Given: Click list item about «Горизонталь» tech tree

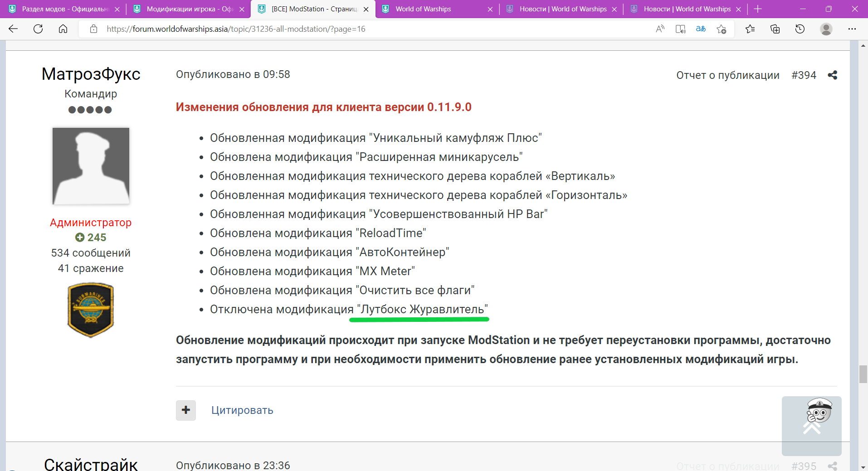Looking at the screenshot, I should tap(419, 195).
